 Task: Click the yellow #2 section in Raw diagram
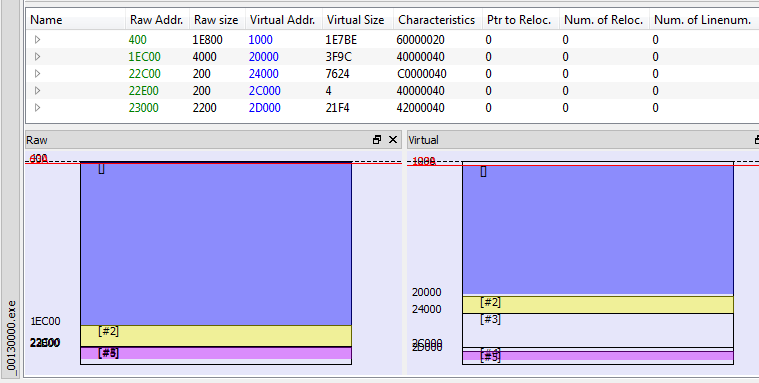point(216,336)
